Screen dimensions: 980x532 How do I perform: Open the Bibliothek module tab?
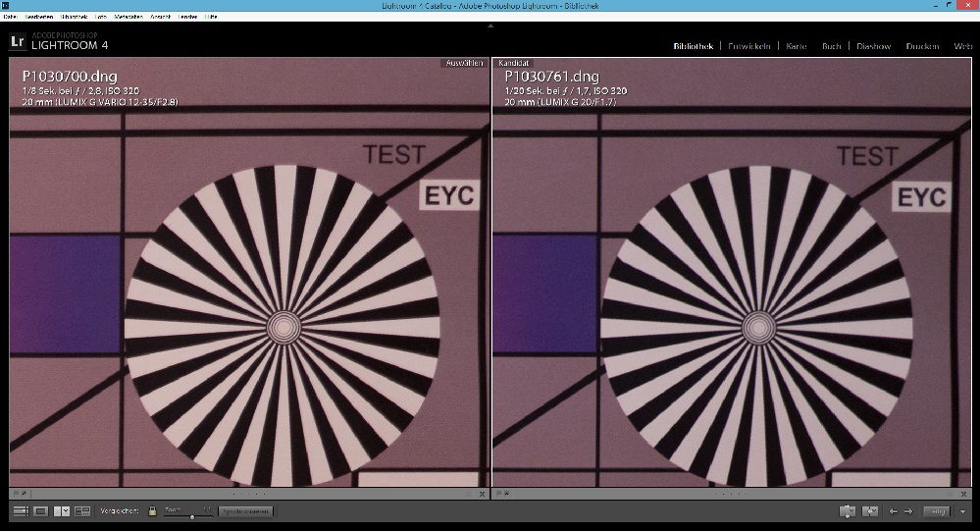694,46
